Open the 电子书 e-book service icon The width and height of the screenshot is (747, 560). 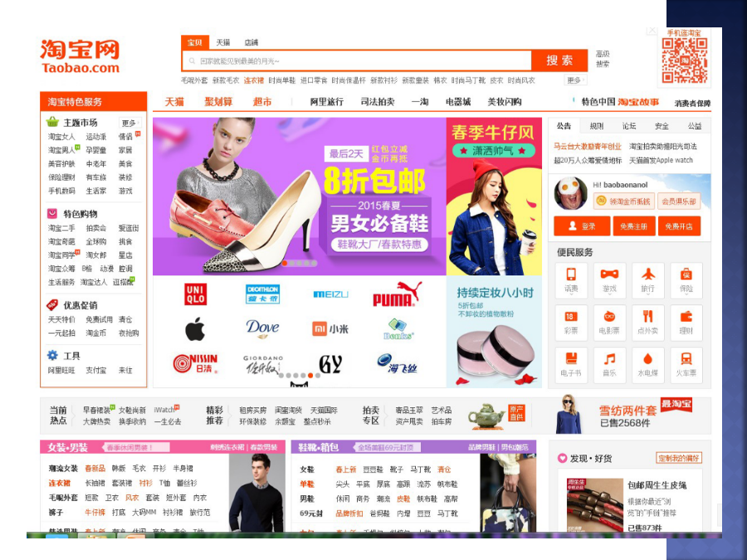click(571, 365)
